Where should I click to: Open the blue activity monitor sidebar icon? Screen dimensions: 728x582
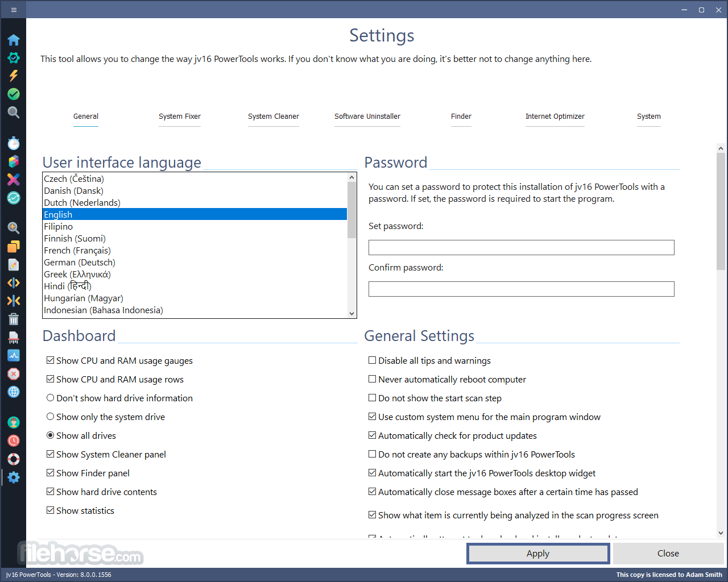[14, 355]
